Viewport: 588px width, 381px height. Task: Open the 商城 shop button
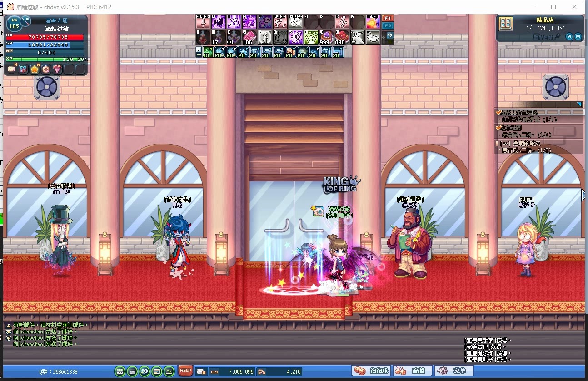tap(412, 371)
